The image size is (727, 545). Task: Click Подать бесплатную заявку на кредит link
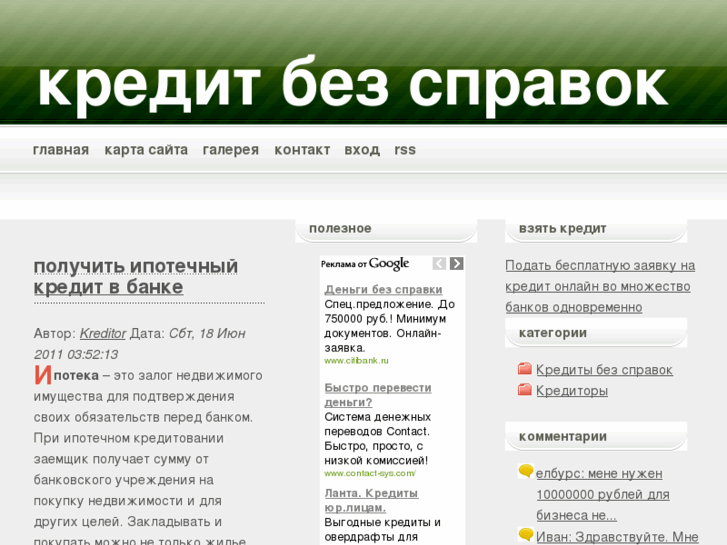600,286
